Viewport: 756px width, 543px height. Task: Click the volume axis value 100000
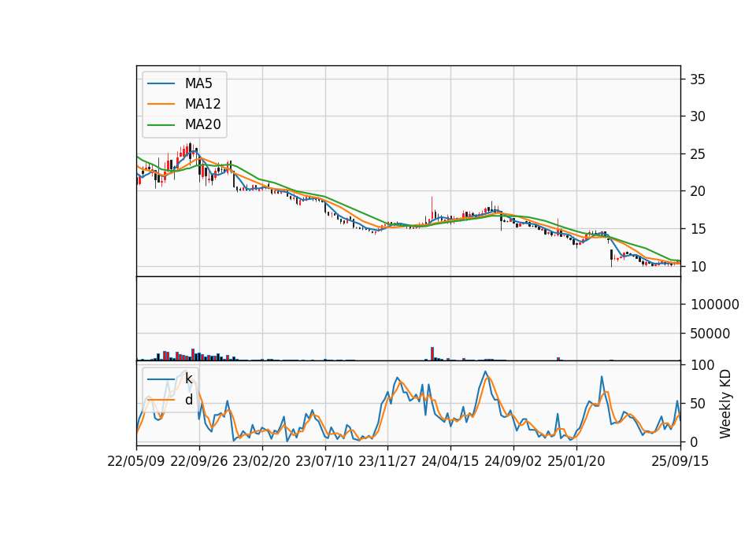coord(715,305)
